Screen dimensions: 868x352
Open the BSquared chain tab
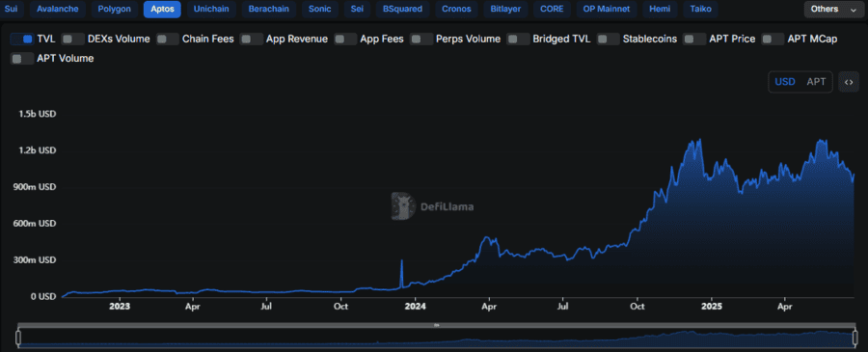click(x=402, y=10)
